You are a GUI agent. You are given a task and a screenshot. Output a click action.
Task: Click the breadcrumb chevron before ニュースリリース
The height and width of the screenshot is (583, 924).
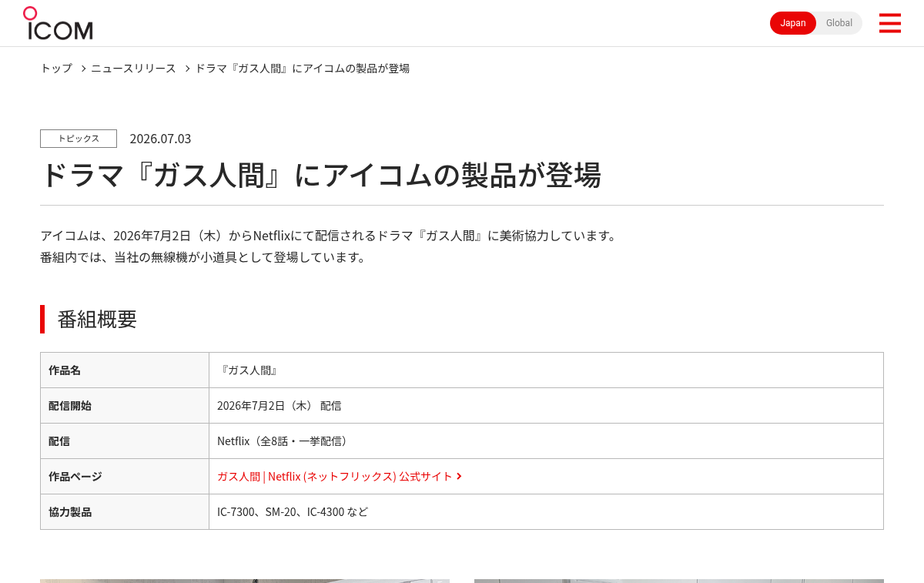click(x=83, y=69)
